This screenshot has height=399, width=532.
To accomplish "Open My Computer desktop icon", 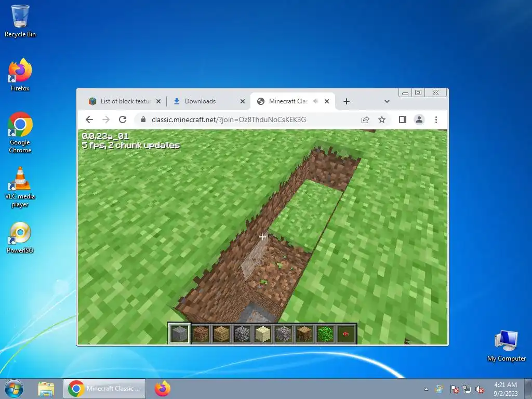I will [506, 346].
